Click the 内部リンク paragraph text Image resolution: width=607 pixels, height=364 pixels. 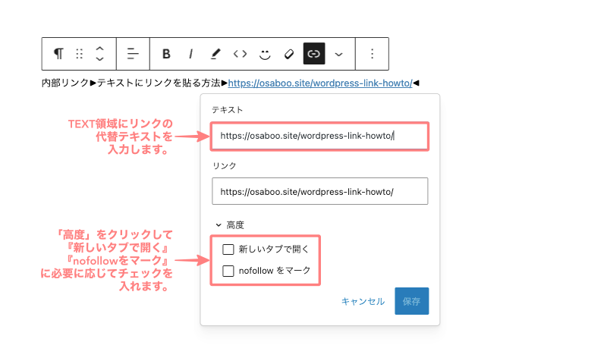click(65, 83)
